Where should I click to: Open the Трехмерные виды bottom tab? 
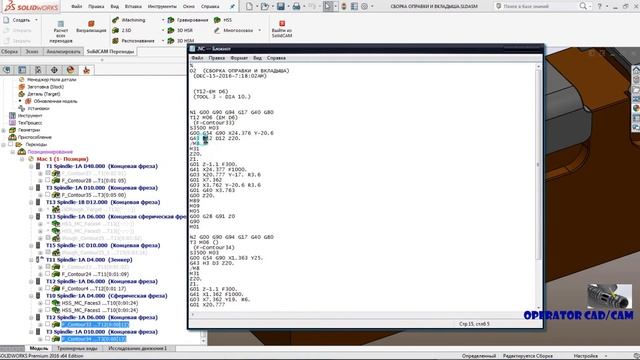tap(77, 349)
